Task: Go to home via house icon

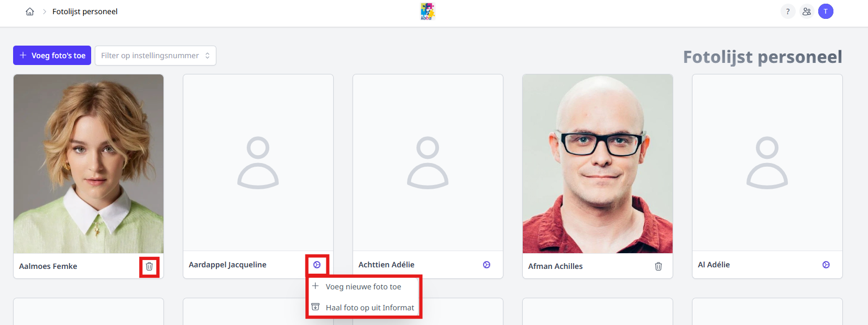Action: [x=30, y=12]
